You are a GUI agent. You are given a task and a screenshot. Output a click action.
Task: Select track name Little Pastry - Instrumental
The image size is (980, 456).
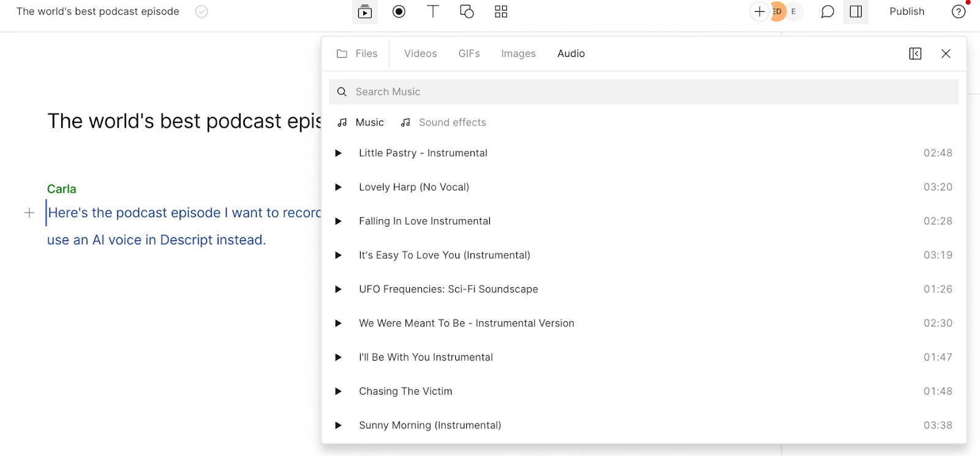(x=423, y=153)
